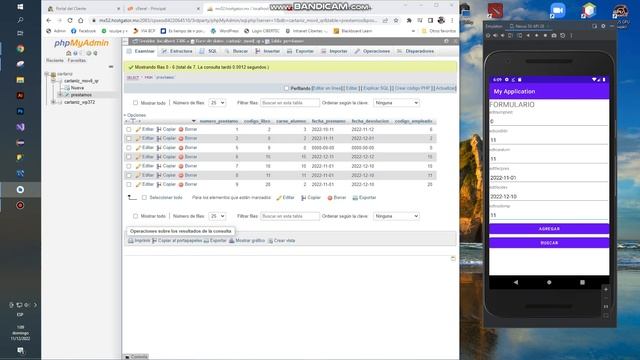
Task: Switch to Estructura tab
Action: pos(177,51)
